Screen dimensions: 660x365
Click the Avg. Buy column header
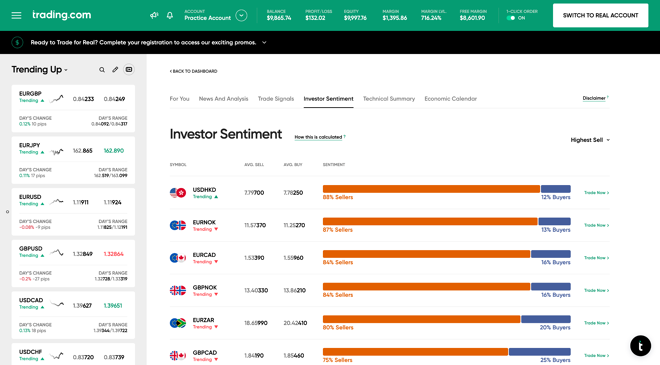[293, 165]
